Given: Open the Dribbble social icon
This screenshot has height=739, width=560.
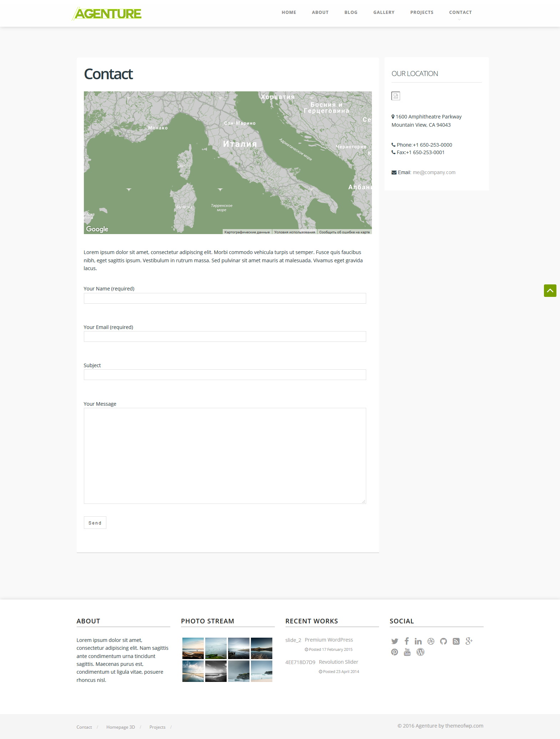Looking at the screenshot, I should click(x=431, y=641).
